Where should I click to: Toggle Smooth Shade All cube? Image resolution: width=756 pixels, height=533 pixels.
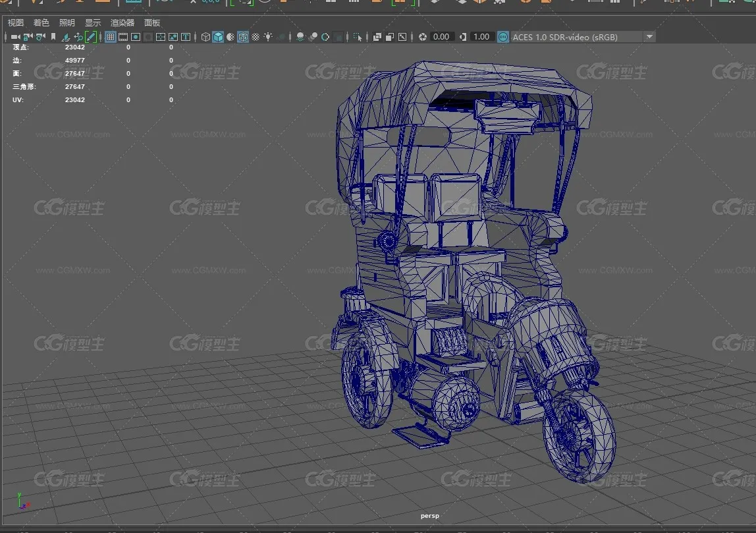coord(218,37)
